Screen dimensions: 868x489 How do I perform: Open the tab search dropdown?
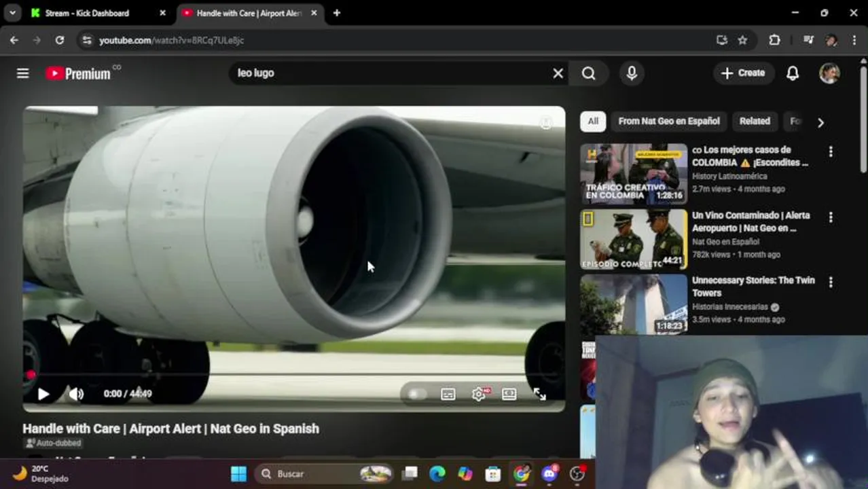[12, 13]
